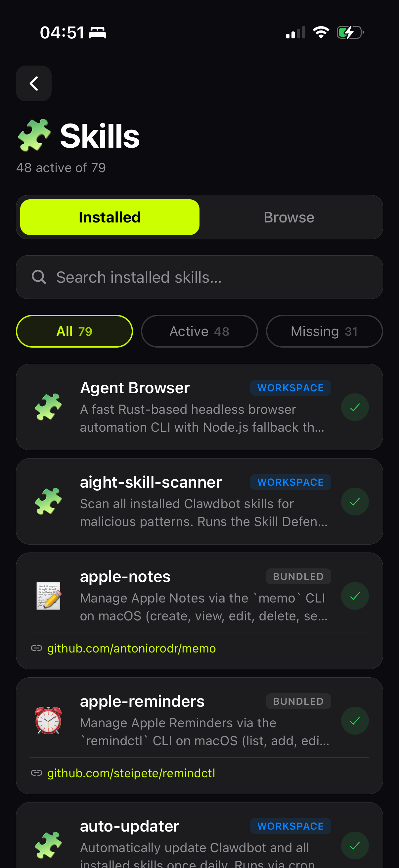
Task: Tap the battery charging status icon
Action: tap(350, 33)
